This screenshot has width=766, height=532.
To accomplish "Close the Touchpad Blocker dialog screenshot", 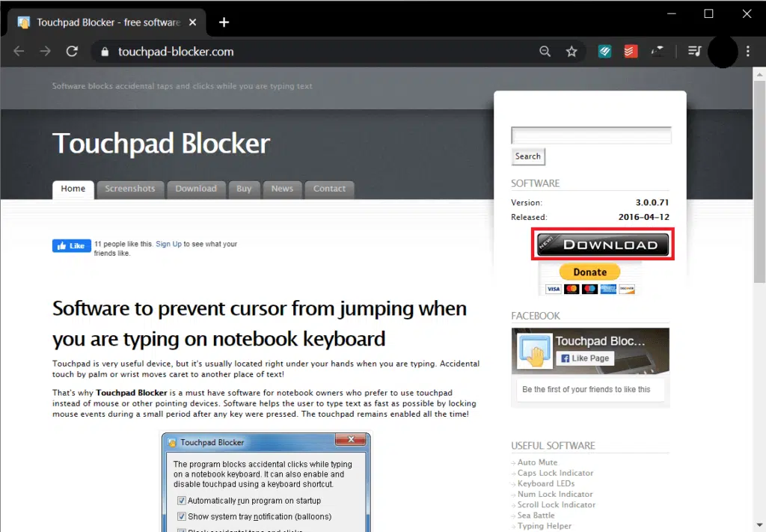I will pyautogui.click(x=350, y=440).
